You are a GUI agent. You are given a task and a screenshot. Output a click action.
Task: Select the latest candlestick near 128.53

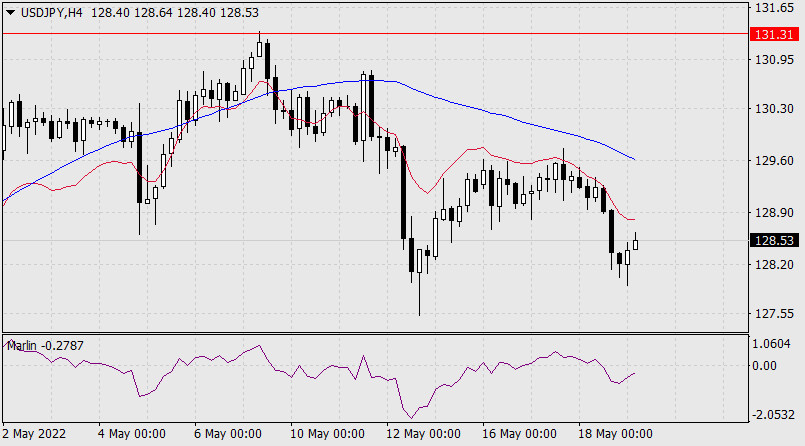pyautogui.click(x=636, y=243)
